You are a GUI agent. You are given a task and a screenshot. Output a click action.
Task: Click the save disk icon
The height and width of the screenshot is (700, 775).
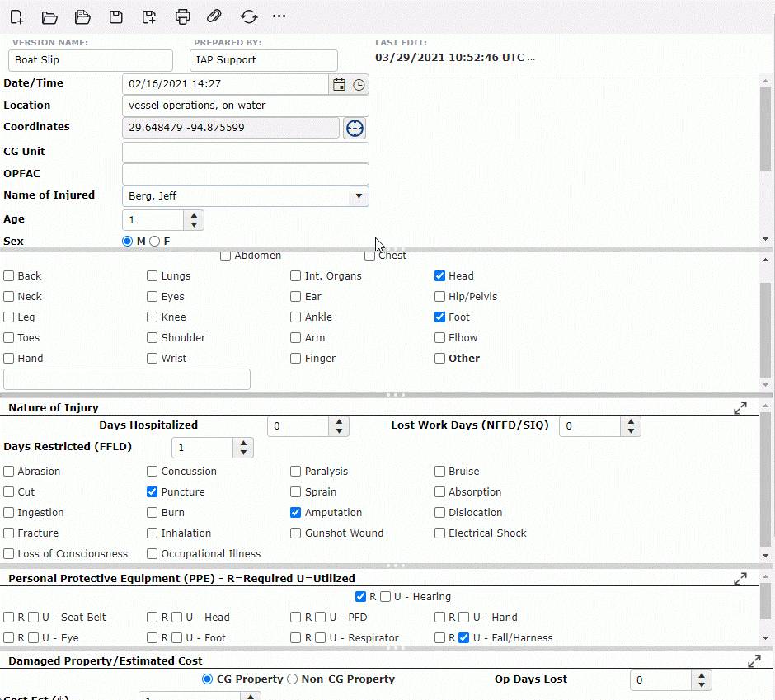116,16
